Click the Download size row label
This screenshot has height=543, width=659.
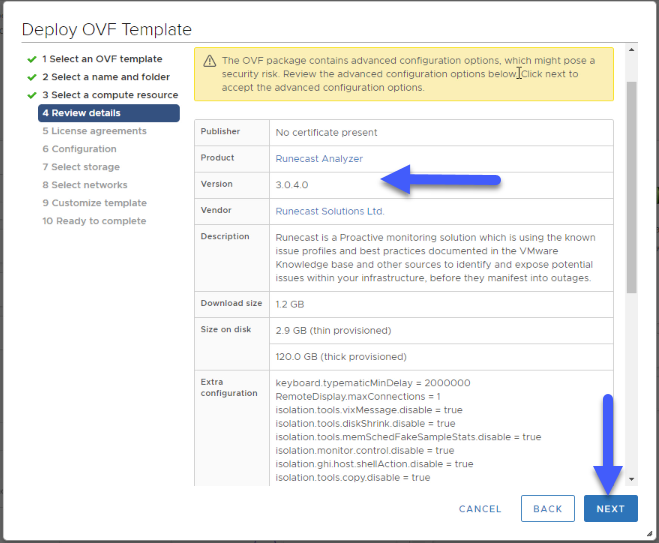pos(231,303)
